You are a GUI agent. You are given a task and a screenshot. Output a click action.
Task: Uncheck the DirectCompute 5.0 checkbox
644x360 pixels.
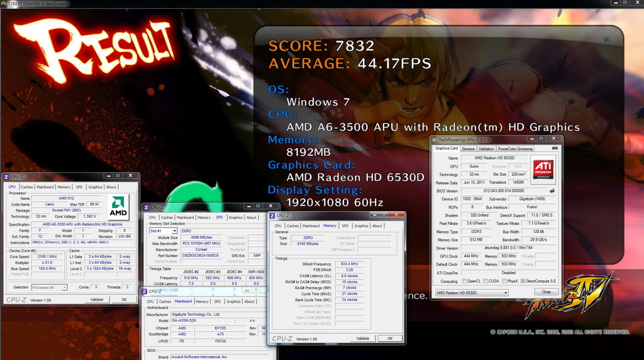(x=523, y=281)
